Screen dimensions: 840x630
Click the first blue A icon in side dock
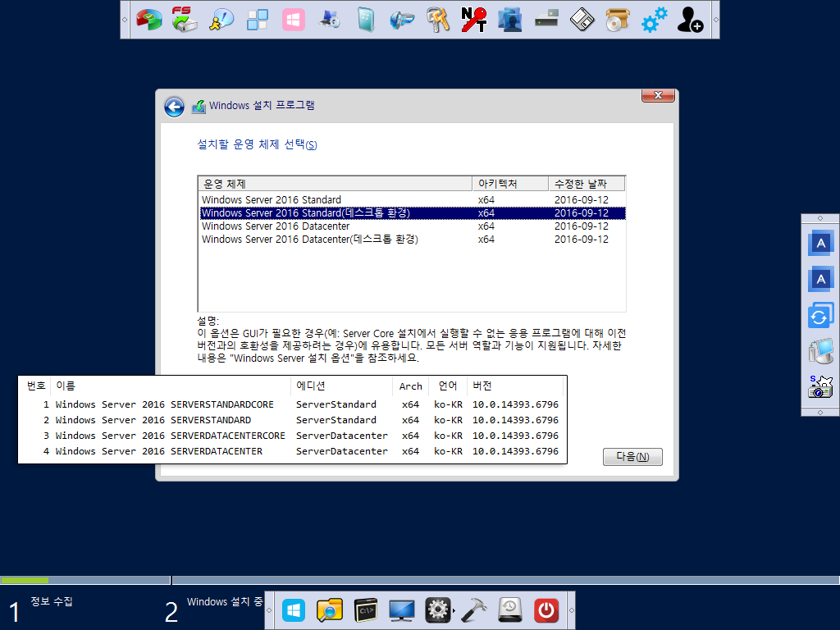click(820, 243)
